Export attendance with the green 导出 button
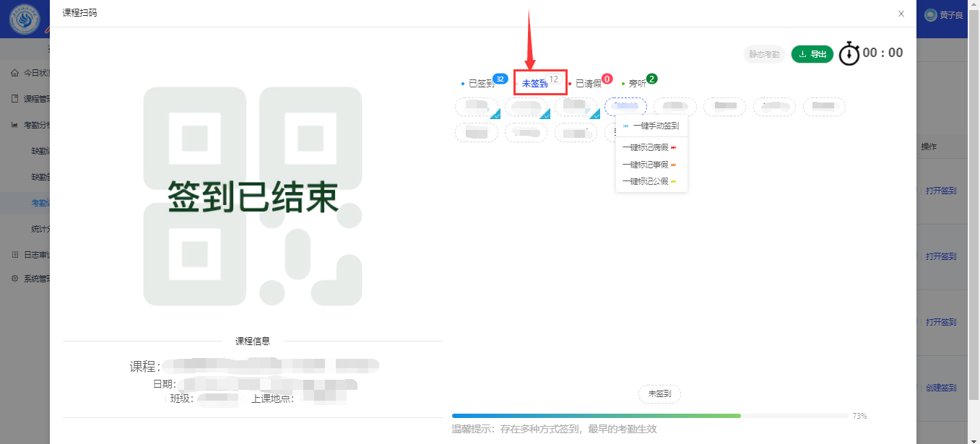980x444 pixels. (812, 54)
